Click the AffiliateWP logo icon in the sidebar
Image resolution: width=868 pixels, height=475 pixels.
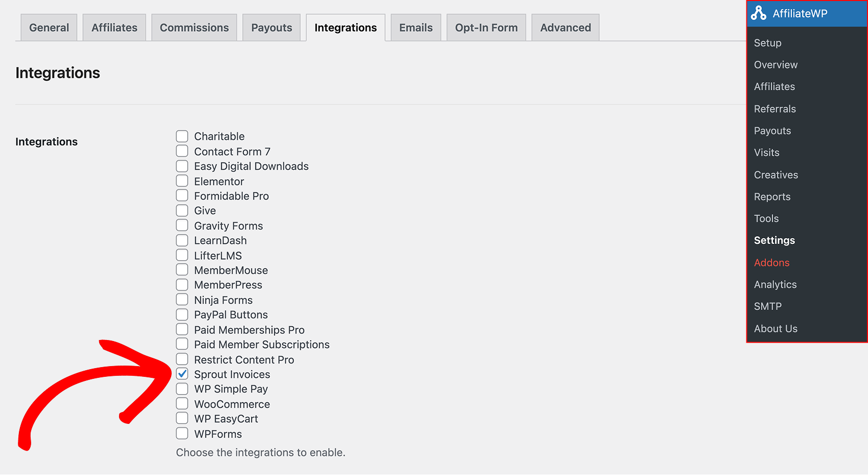tap(759, 13)
